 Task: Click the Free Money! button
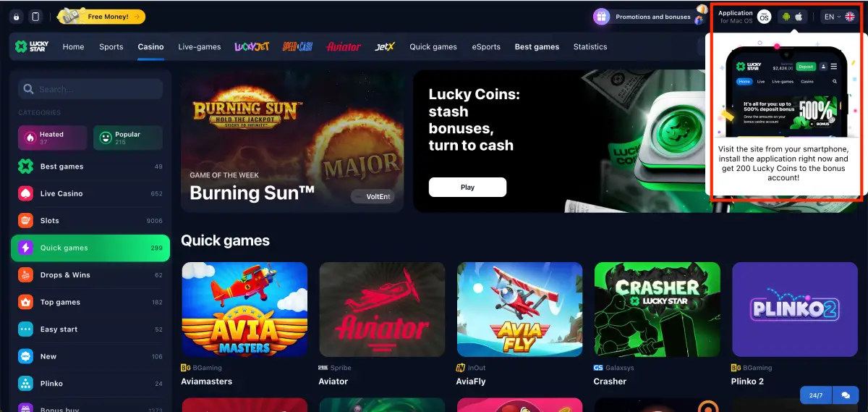click(101, 16)
